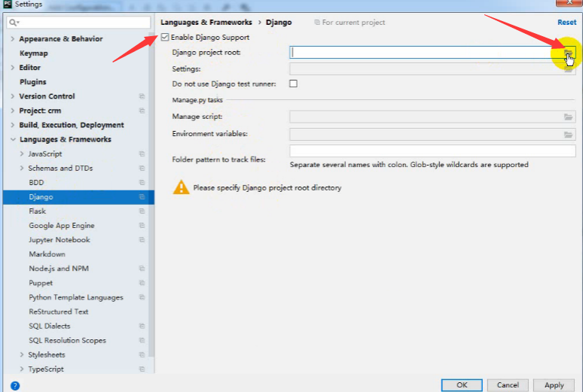Select ReStructured Text settings
Screen dimensions: 583x392
[x=58, y=311]
